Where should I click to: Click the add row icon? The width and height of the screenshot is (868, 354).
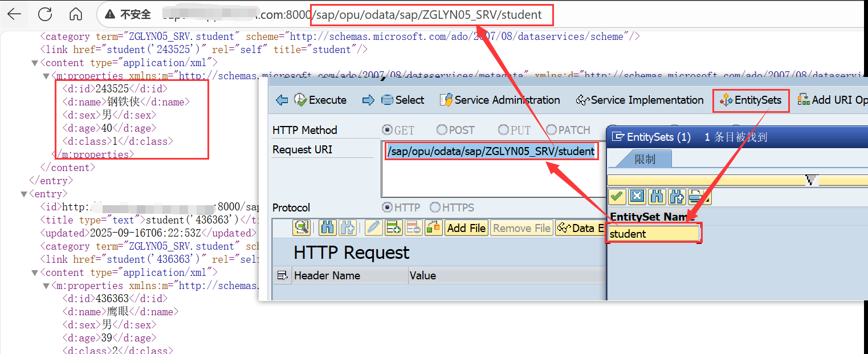click(x=393, y=228)
